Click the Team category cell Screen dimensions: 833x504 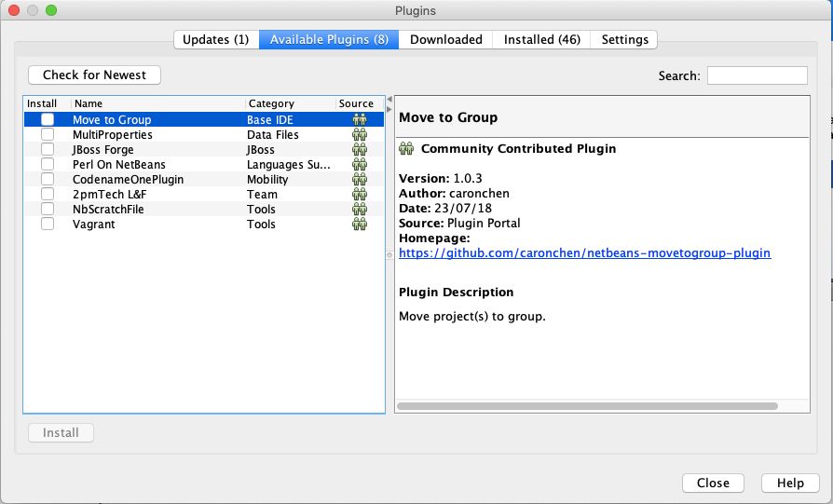(x=262, y=195)
